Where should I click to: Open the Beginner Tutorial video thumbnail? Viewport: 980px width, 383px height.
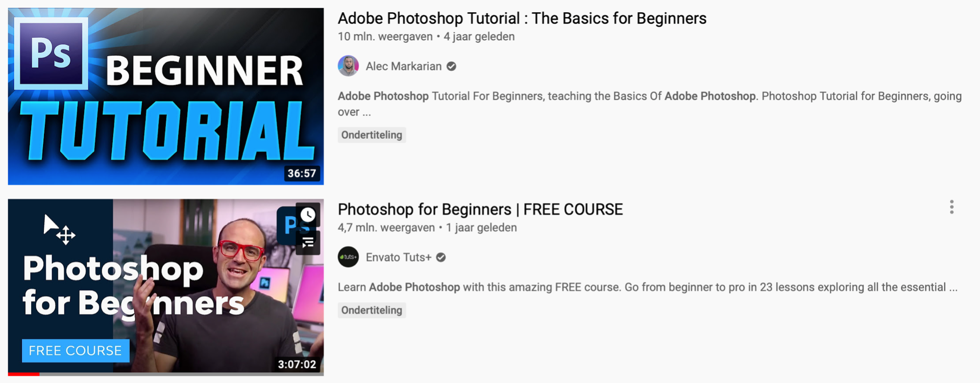pos(166,96)
